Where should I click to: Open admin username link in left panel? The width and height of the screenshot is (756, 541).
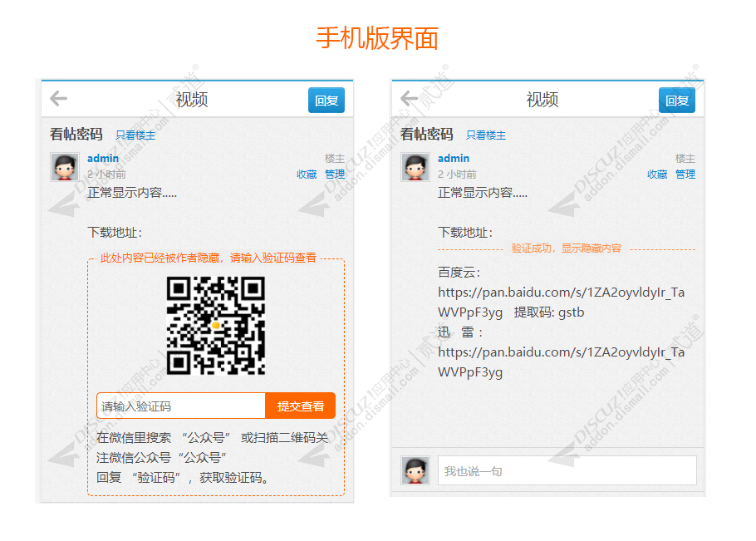tap(103, 158)
